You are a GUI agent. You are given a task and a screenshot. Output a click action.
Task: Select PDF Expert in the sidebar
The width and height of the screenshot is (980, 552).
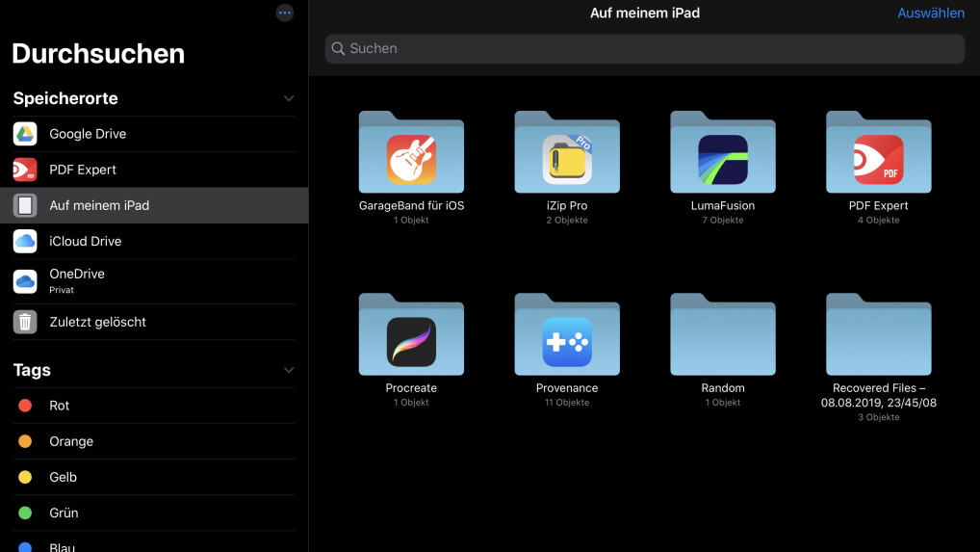point(83,170)
